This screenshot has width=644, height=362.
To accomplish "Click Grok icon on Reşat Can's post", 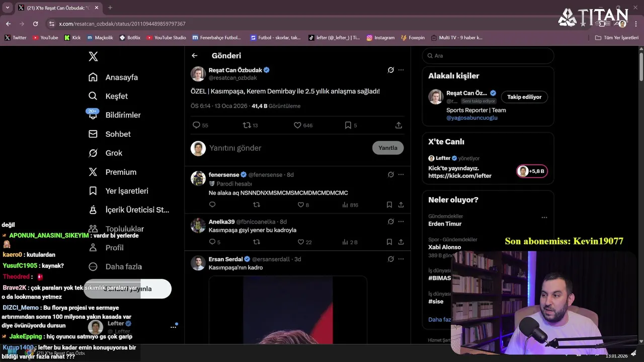I will coord(390,70).
